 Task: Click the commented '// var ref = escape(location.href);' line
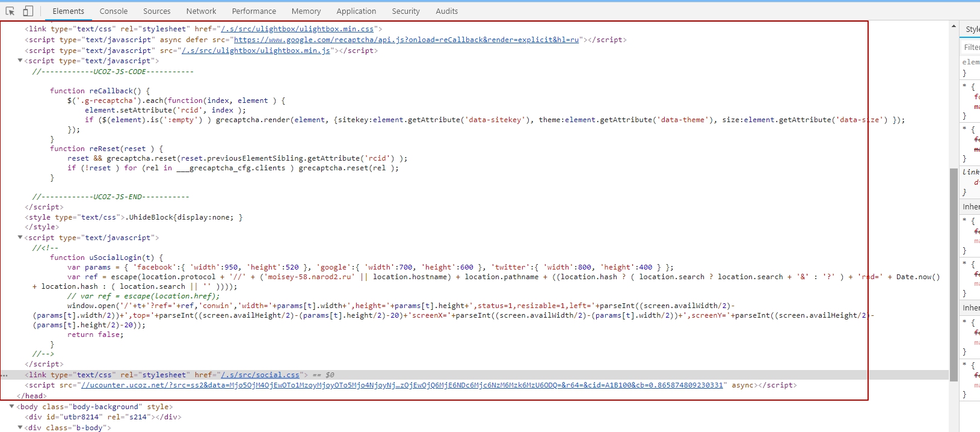(x=144, y=296)
